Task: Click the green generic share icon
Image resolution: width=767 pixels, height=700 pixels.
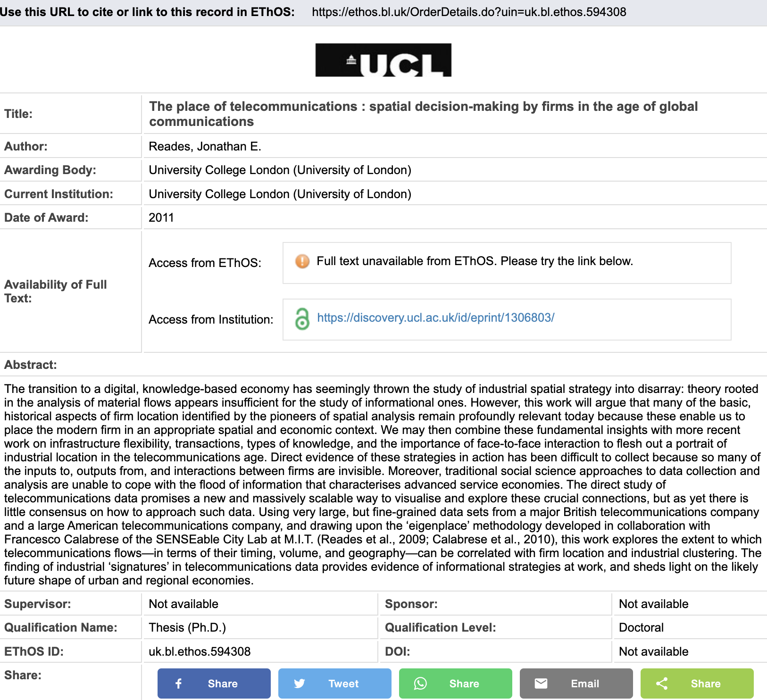Action: [x=662, y=683]
